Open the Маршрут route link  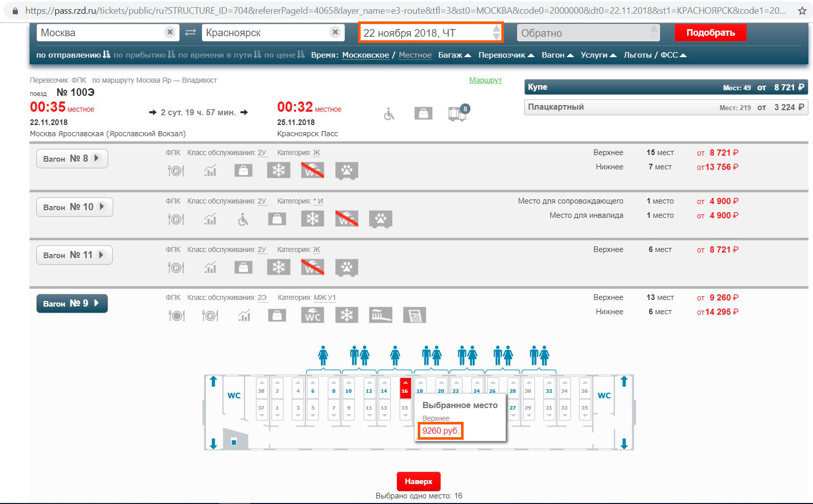(486, 80)
